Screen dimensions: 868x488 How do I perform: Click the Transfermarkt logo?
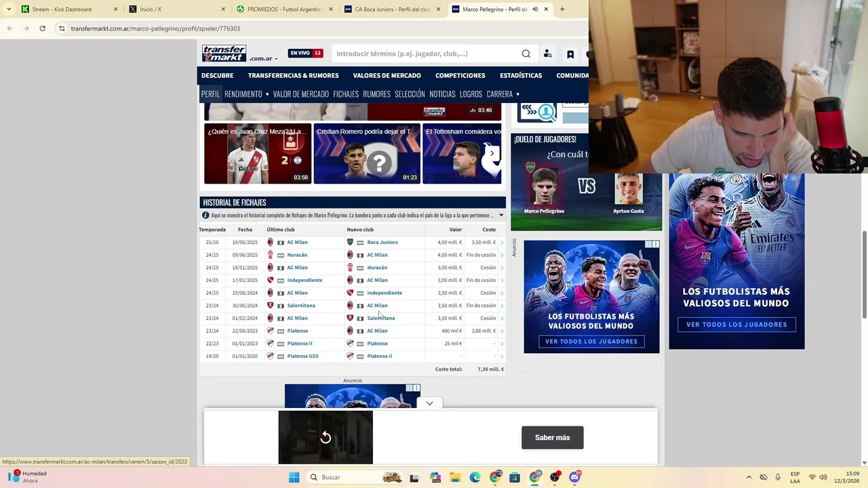point(224,53)
